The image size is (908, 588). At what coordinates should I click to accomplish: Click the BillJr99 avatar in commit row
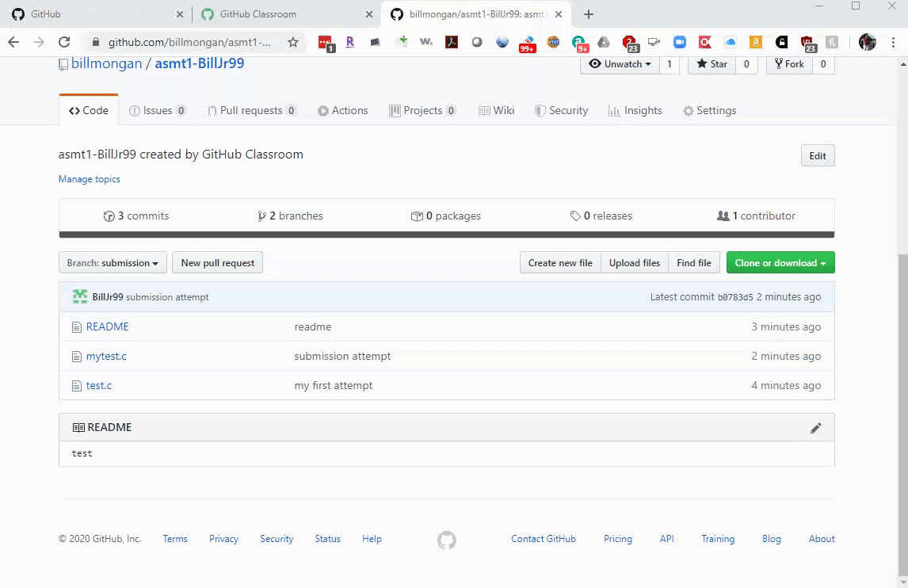[80, 296]
